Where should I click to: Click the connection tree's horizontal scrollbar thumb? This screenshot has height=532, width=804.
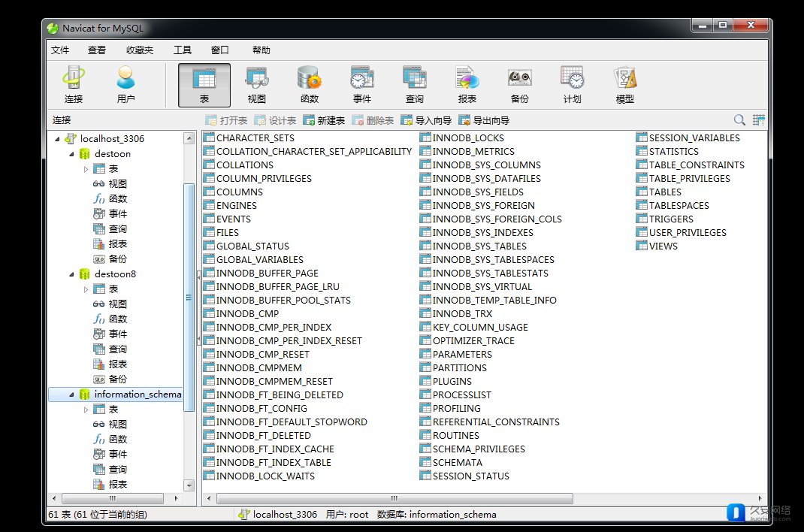(112, 498)
